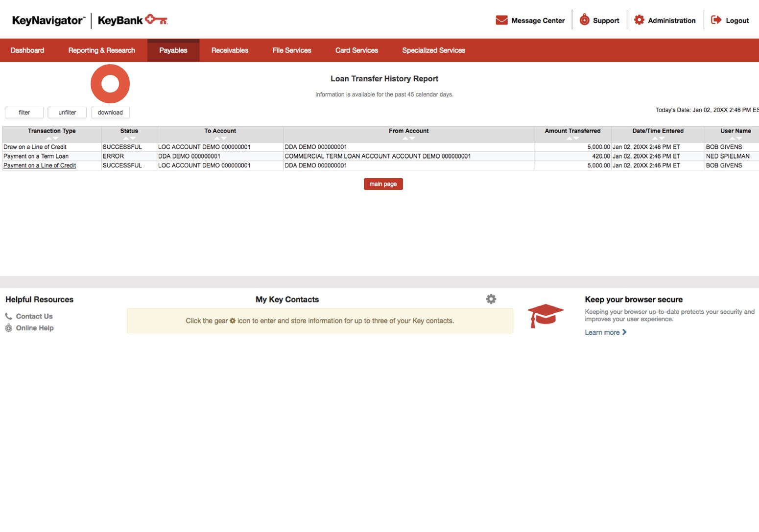Open the Payables tab

click(173, 50)
